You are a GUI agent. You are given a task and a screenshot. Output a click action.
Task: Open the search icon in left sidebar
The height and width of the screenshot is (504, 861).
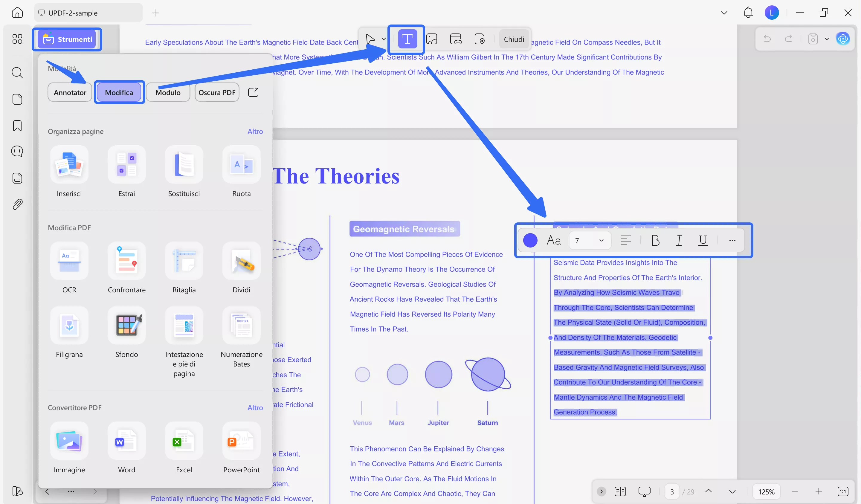coord(17,72)
